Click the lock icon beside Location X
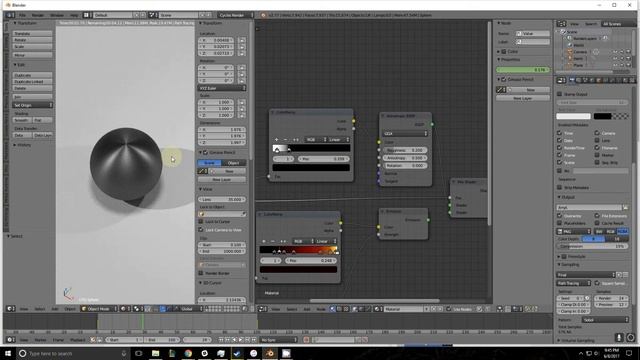 (242, 40)
